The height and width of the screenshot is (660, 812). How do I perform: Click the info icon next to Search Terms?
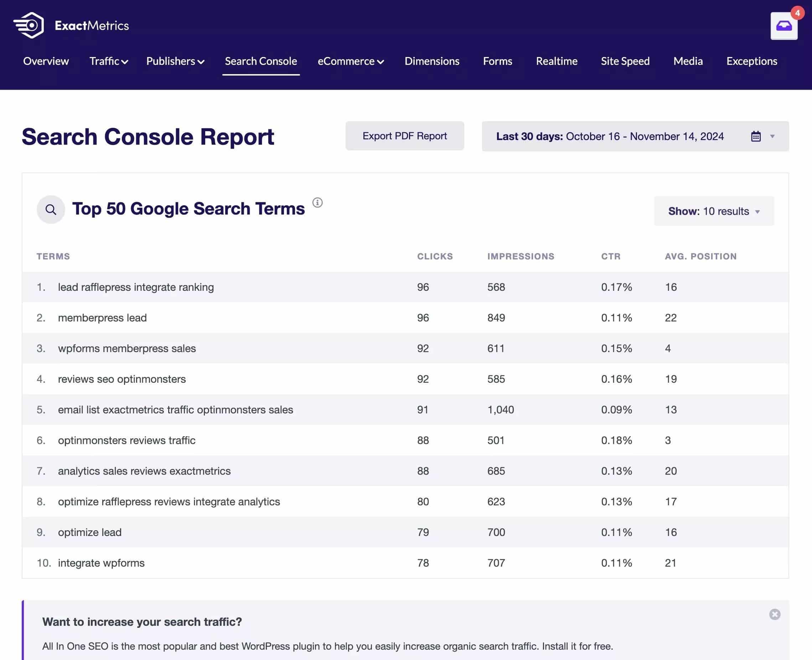point(317,203)
